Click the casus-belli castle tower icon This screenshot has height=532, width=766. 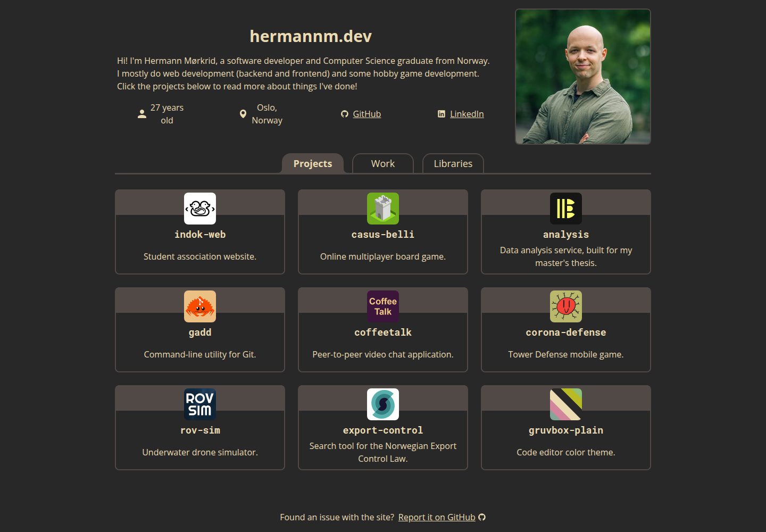tap(383, 209)
